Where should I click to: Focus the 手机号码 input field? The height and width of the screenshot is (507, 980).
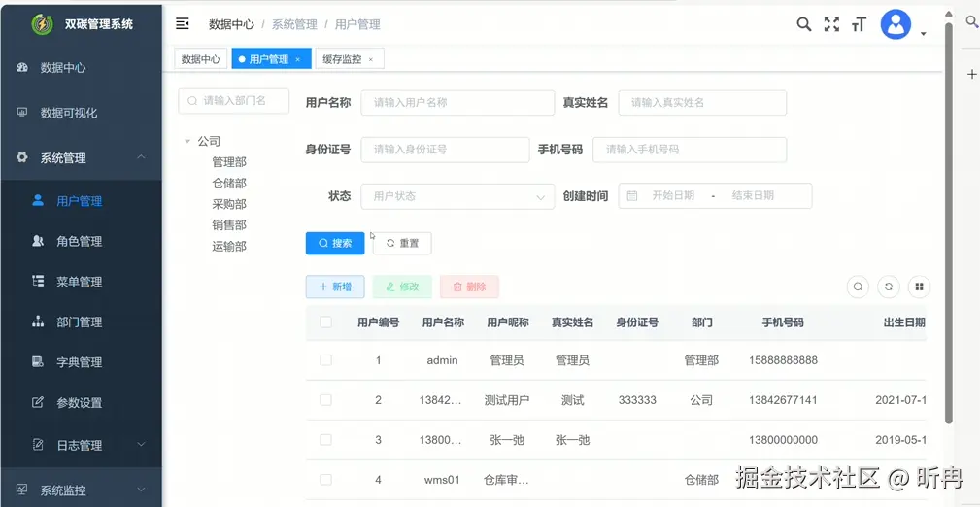click(690, 150)
